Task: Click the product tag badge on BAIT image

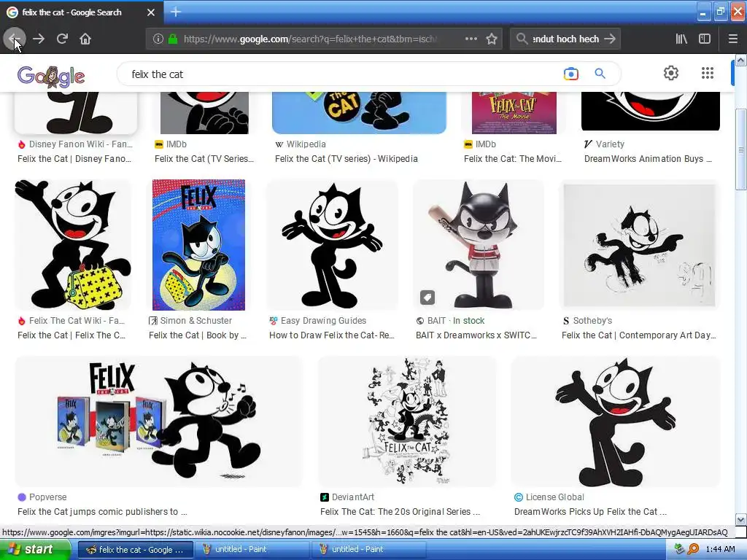Action: (x=427, y=297)
